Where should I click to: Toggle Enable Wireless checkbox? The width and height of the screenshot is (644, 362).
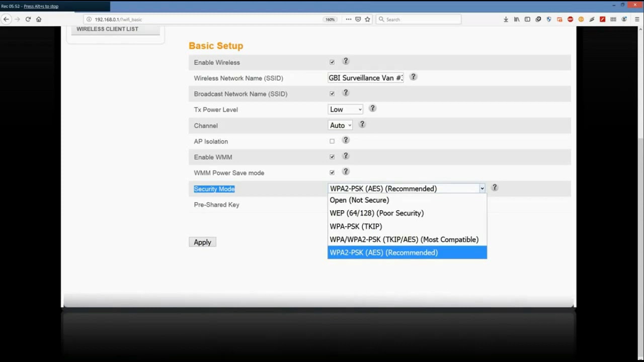[332, 62]
